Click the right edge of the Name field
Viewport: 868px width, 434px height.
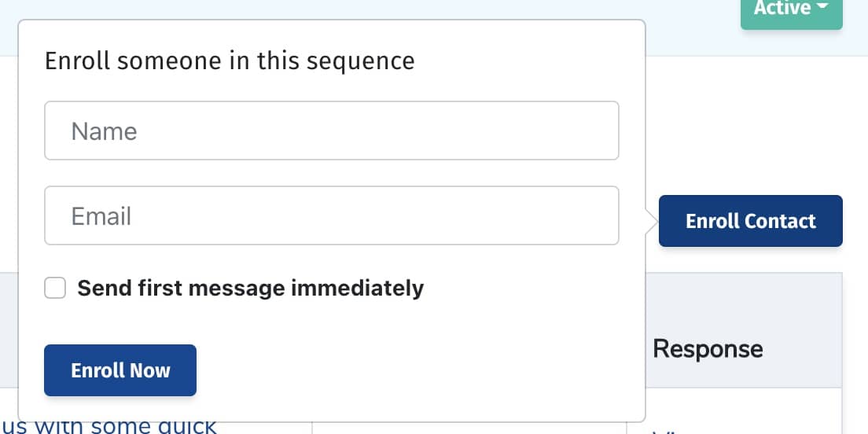[605, 131]
